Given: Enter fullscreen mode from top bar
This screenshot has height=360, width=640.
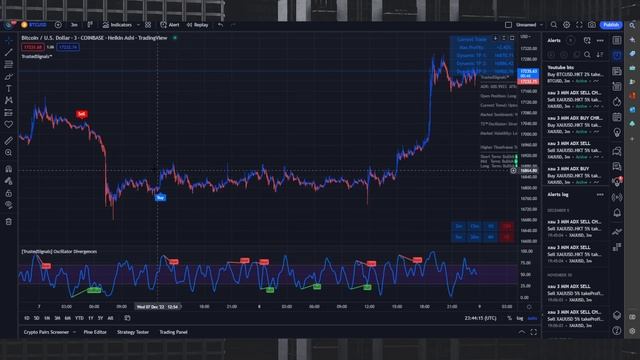Looking at the screenshot, I should [579, 25].
